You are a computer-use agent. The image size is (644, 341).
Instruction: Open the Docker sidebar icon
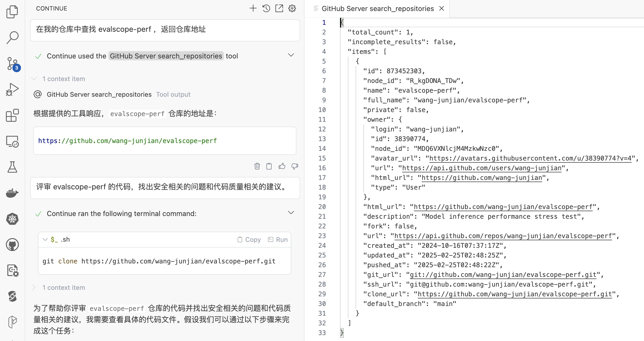pyautogui.click(x=12, y=193)
